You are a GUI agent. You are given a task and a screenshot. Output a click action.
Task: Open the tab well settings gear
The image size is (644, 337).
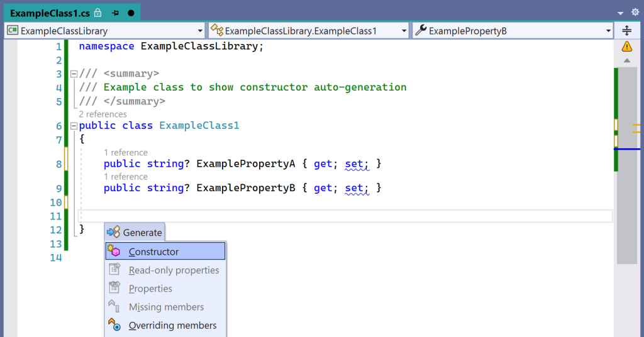(635, 13)
